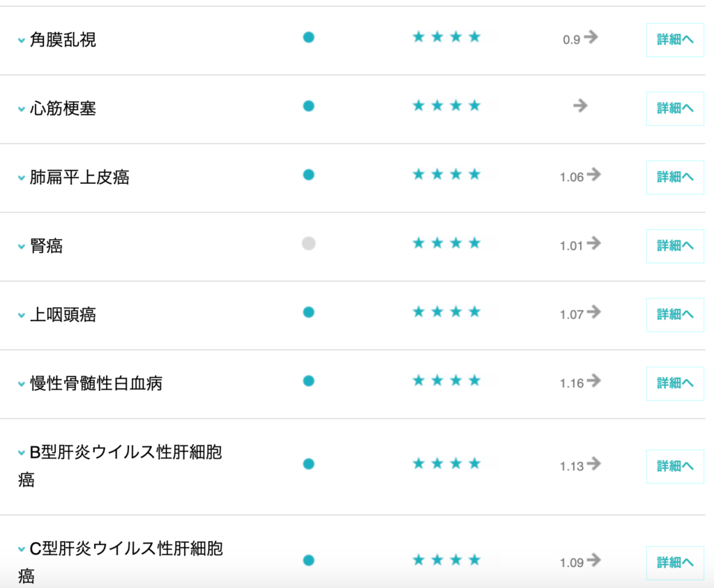
Task: Click the star rating for 上咽頭癌
Action: coord(447,312)
